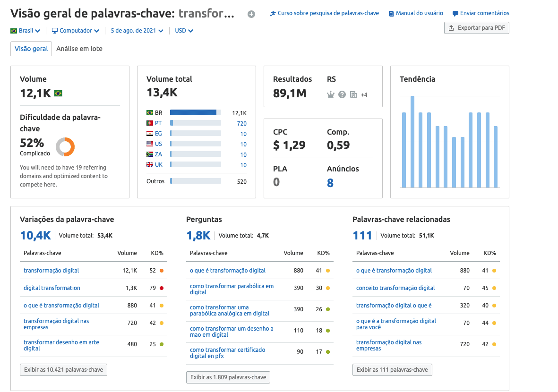Click Exibir as 1.809 palavras-chave
The width and height of the screenshot is (558, 392).
(x=228, y=377)
